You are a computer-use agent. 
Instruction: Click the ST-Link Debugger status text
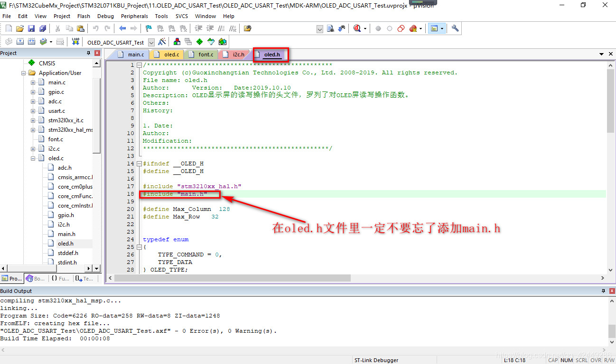pos(376,360)
